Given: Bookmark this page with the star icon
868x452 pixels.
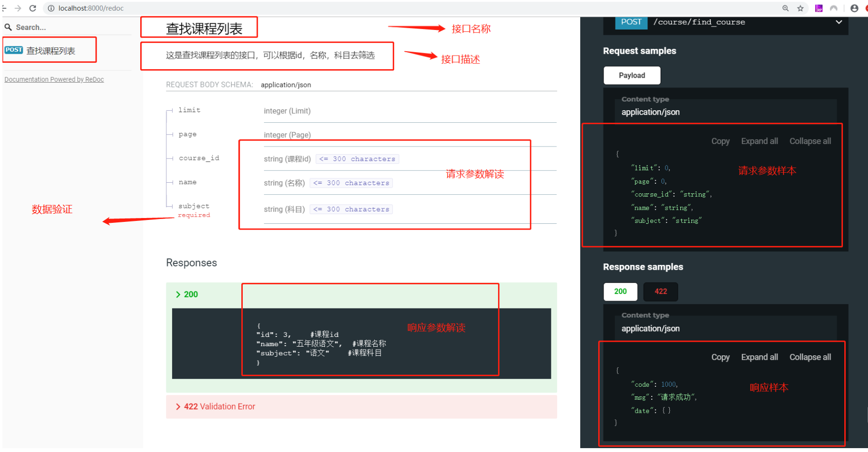Looking at the screenshot, I should pos(800,8).
